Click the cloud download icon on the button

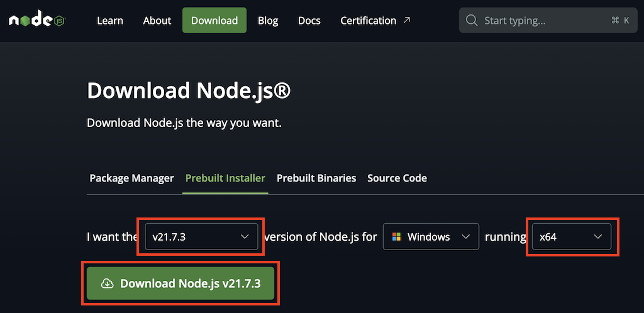107,283
